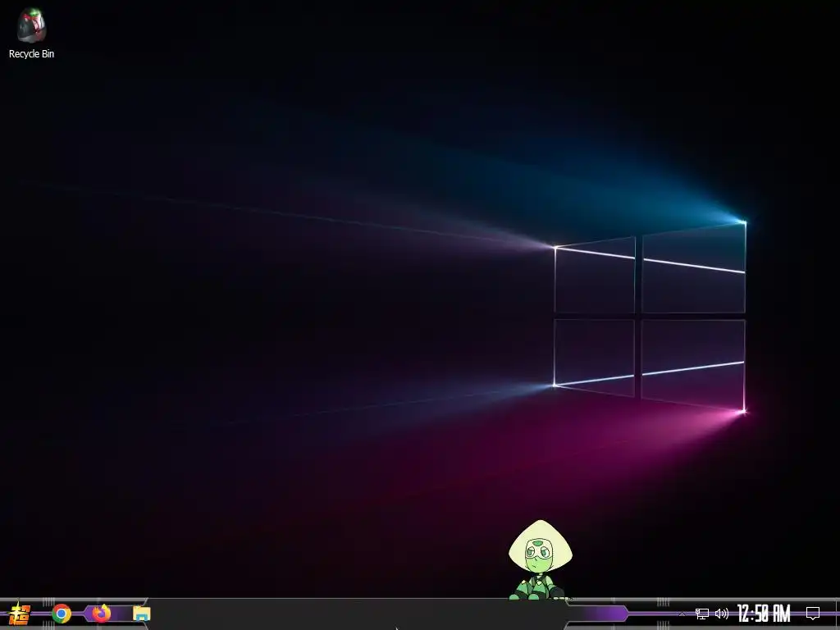The image size is (840, 630).
Task: Open File Explorer from the taskbar
Action: (x=141, y=614)
